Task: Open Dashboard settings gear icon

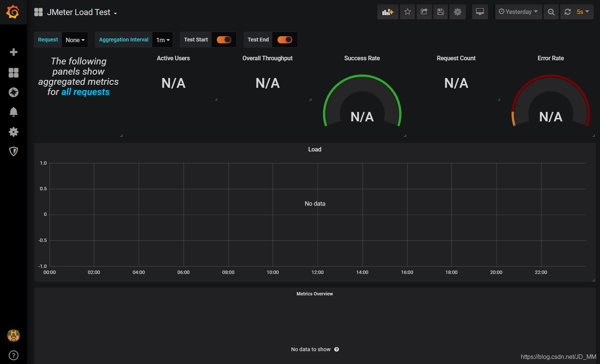Action: 458,12
